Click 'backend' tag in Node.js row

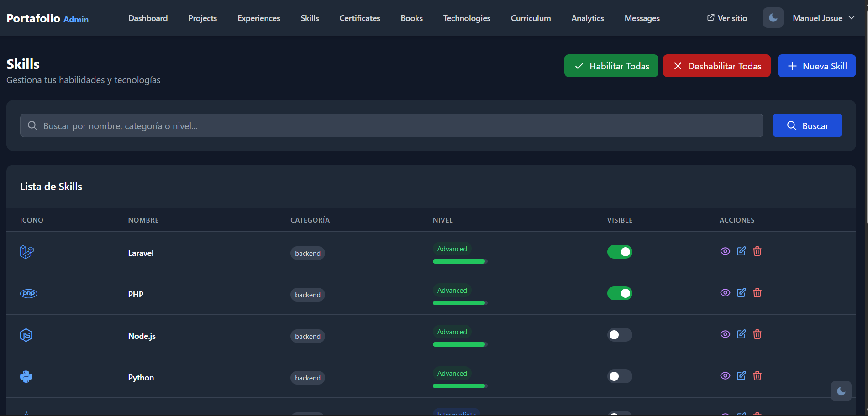pos(308,336)
